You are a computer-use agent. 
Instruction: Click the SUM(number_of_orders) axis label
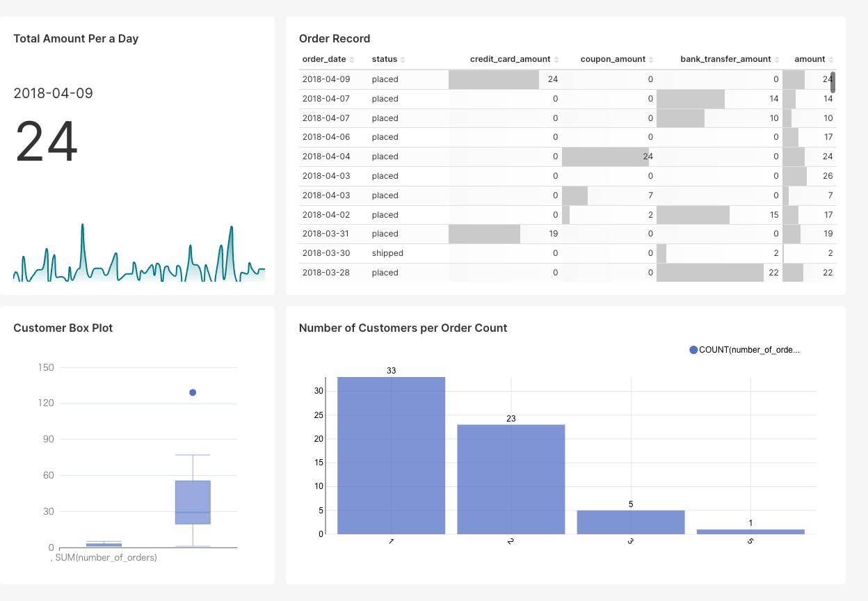(106, 557)
